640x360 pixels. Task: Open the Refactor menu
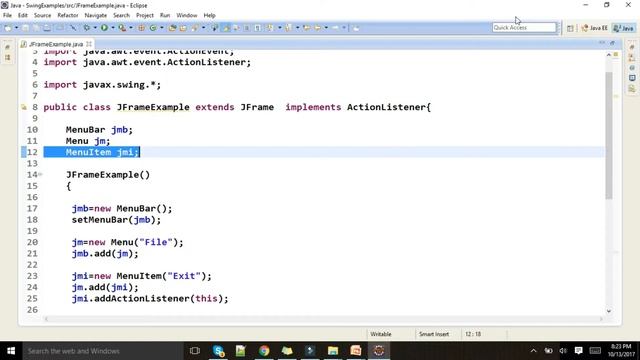(x=68, y=16)
